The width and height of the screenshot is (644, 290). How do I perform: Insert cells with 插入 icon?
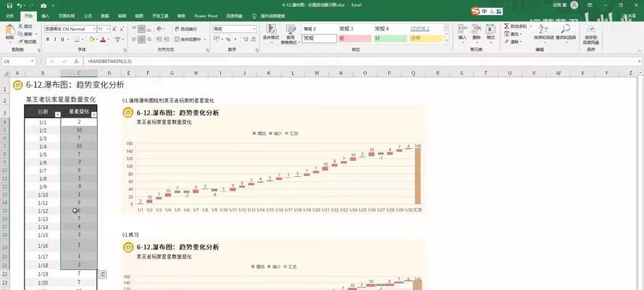[462, 32]
